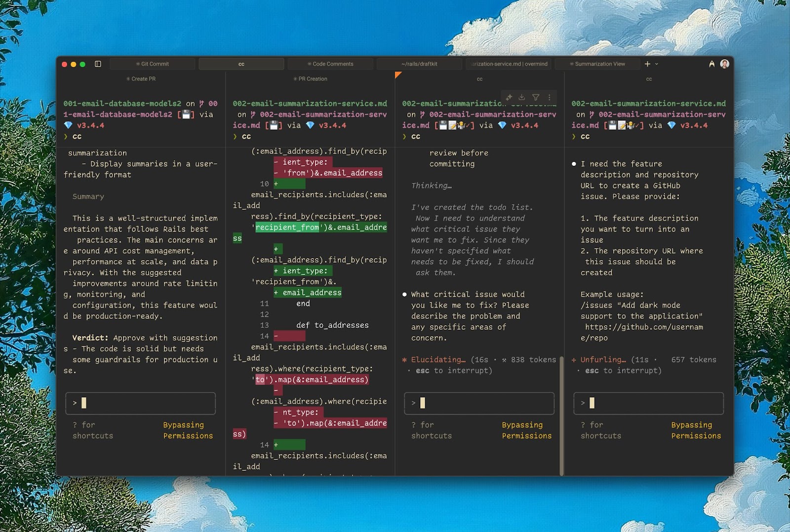Switch to the Code Comments tab
The image size is (790, 532).
[330, 64]
